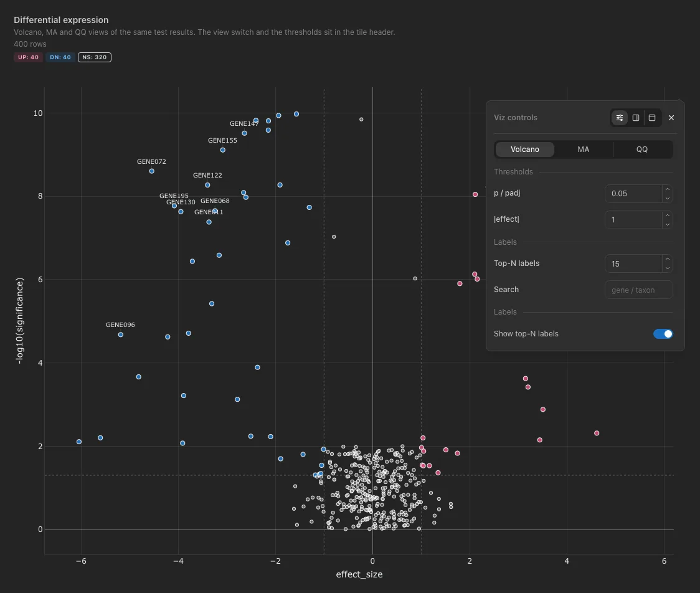700x593 pixels.
Task: Click the Differential expression title
Action: point(61,20)
